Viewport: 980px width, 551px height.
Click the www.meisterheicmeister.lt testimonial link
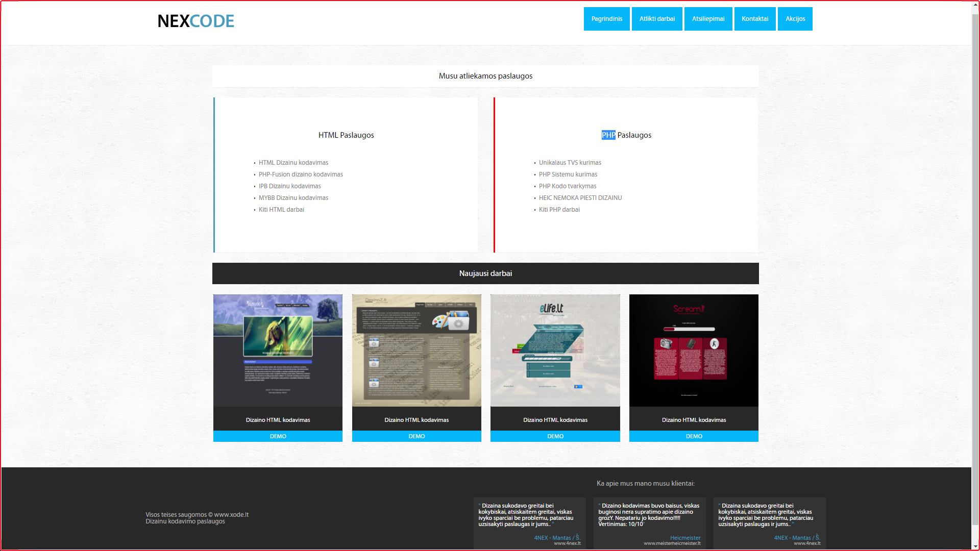(x=672, y=543)
